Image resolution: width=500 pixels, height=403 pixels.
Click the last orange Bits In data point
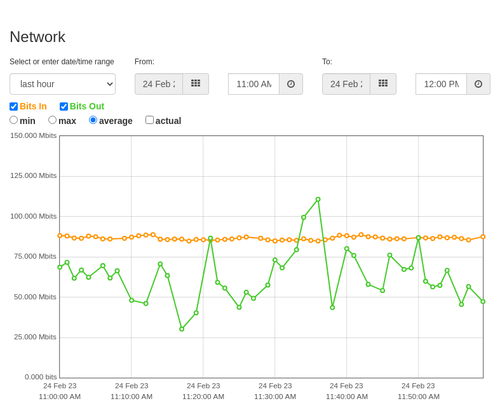pos(483,237)
